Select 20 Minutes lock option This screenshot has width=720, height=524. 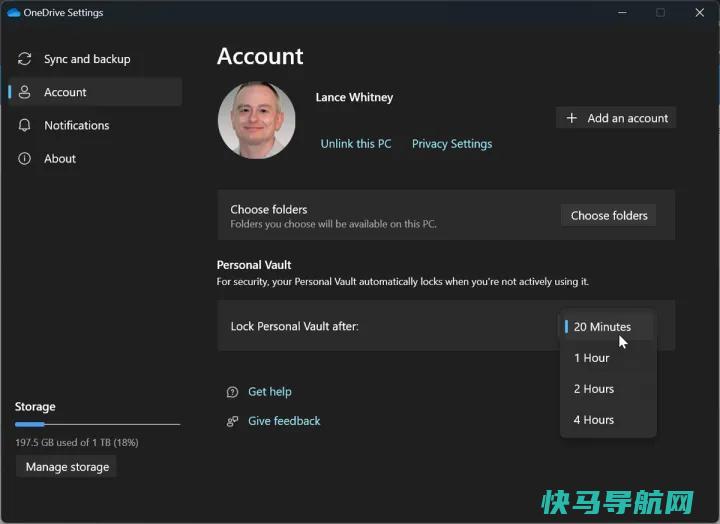[x=608, y=327]
